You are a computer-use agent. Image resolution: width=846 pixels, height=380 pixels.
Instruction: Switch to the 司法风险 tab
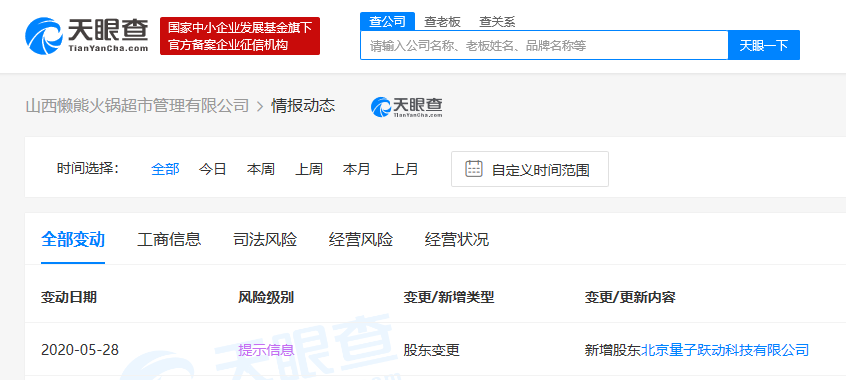tap(265, 239)
